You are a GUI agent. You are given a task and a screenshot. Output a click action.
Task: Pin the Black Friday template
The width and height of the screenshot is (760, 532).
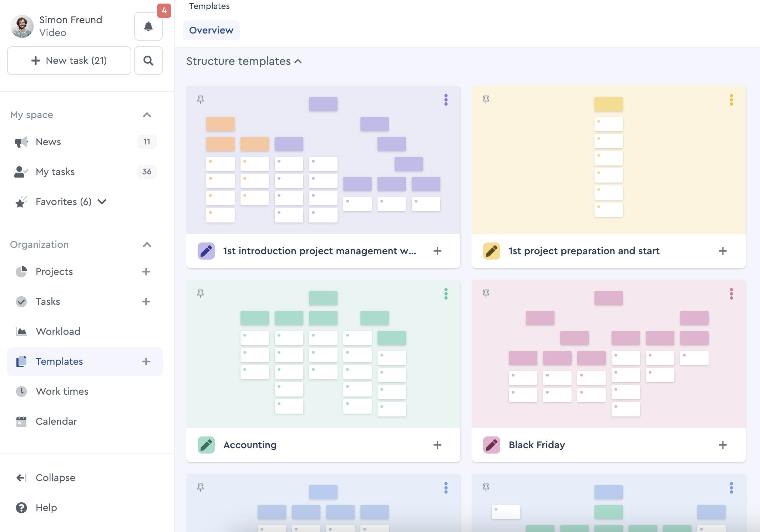pos(486,293)
